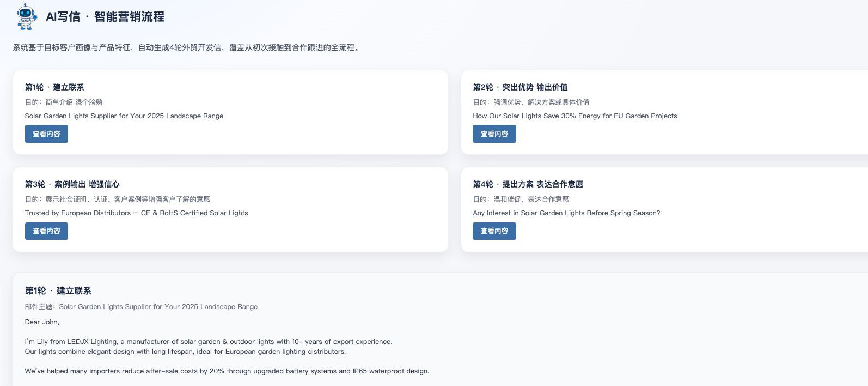Image resolution: width=868 pixels, height=386 pixels.
Task: Click the 'Trusted by European Distributors' subject line
Action: 136,213
